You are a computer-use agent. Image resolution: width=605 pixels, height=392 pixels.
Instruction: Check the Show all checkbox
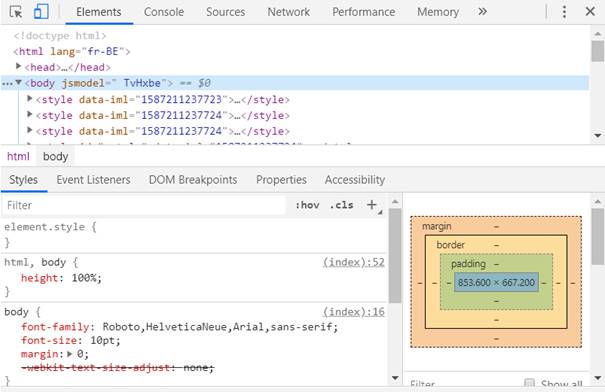coord(529,383)
